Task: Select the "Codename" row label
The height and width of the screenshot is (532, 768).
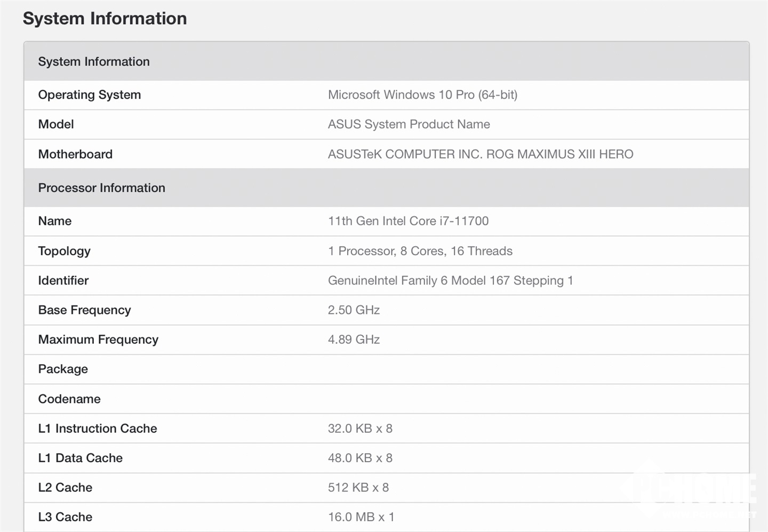Action: [x=69, y=399]
